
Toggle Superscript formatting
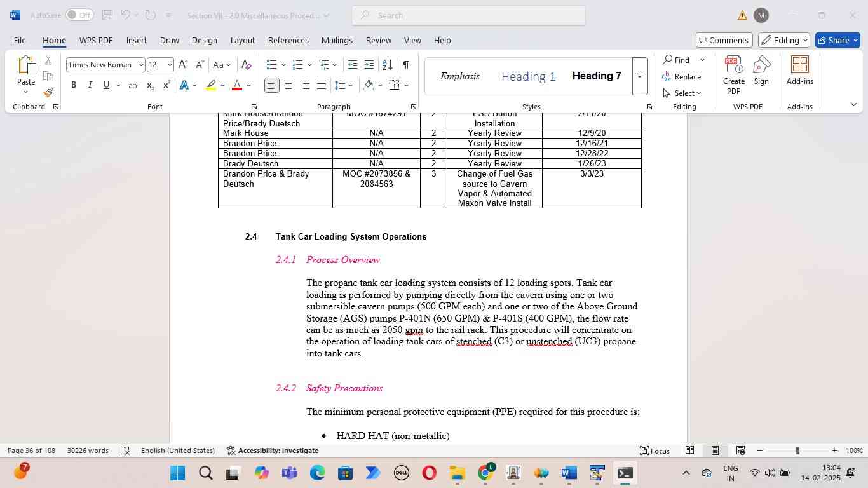[166, 85]
